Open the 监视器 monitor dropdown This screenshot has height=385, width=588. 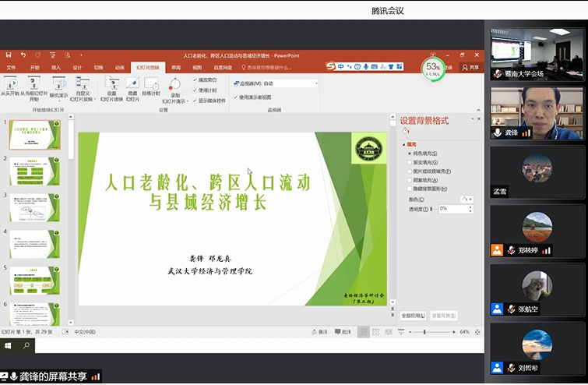coord(315,83)
